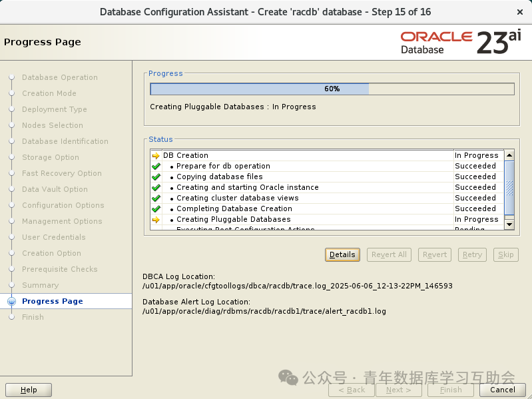
Task: Click checkmark beside Creating cluster database views
Action: (x=156, y=198)
